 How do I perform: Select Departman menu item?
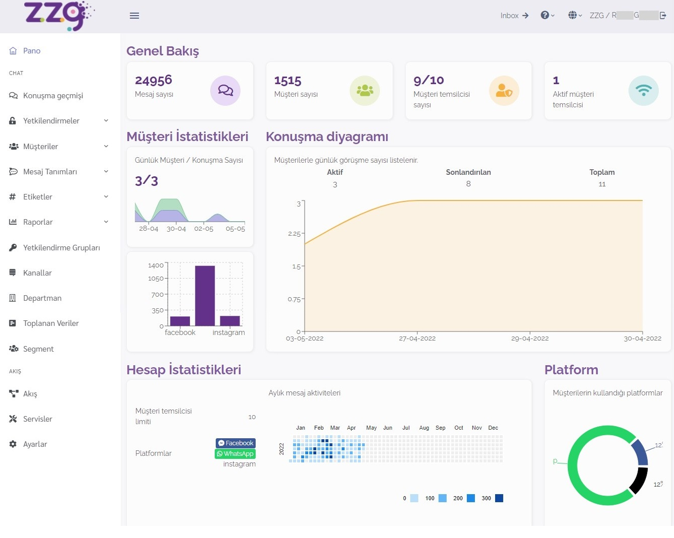point(42,298)
